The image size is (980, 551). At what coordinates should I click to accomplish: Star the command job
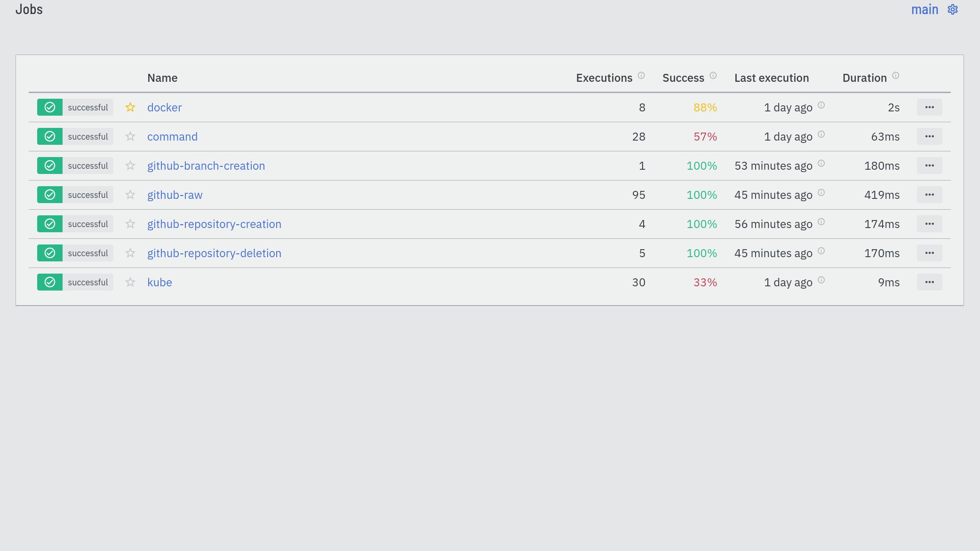(130, 136)
